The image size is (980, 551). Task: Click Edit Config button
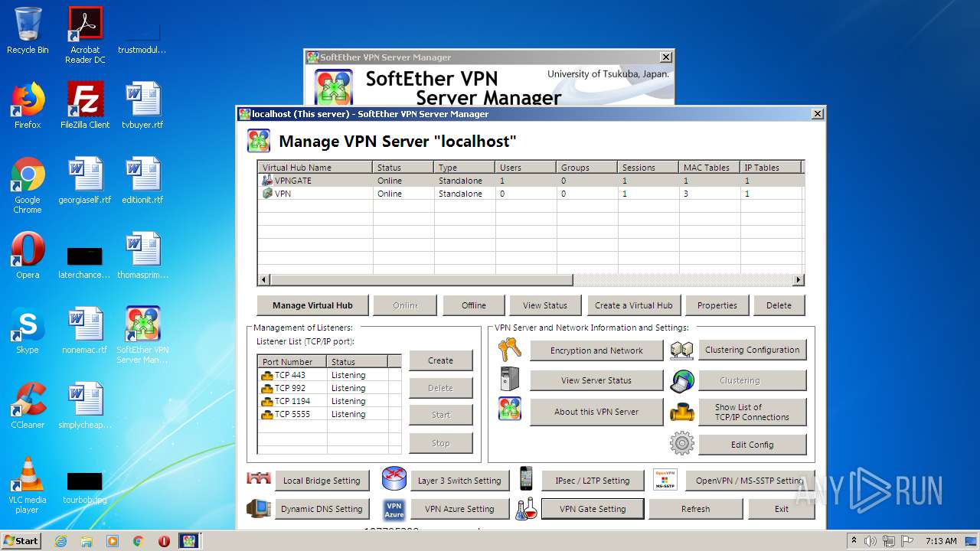tap(752, 445)
